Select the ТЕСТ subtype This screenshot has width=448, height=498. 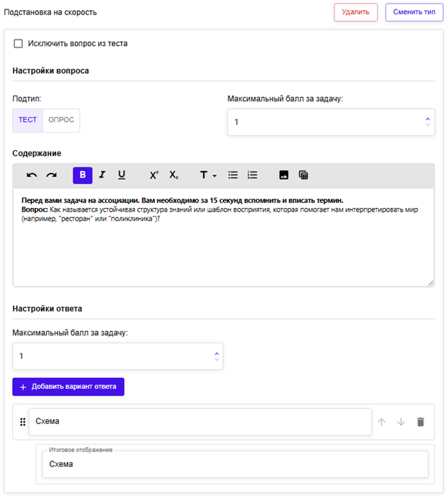click(28, 120)
